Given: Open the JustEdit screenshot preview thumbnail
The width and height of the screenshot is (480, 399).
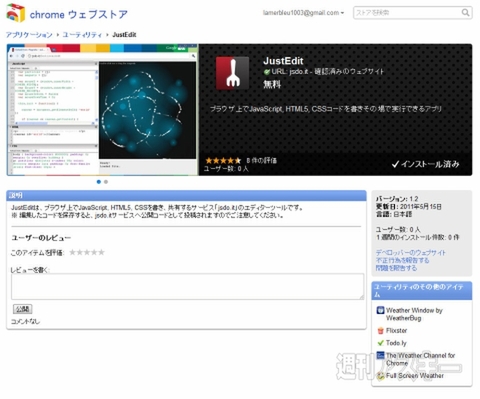Looking at the screenshot, I should click(102, 110).
